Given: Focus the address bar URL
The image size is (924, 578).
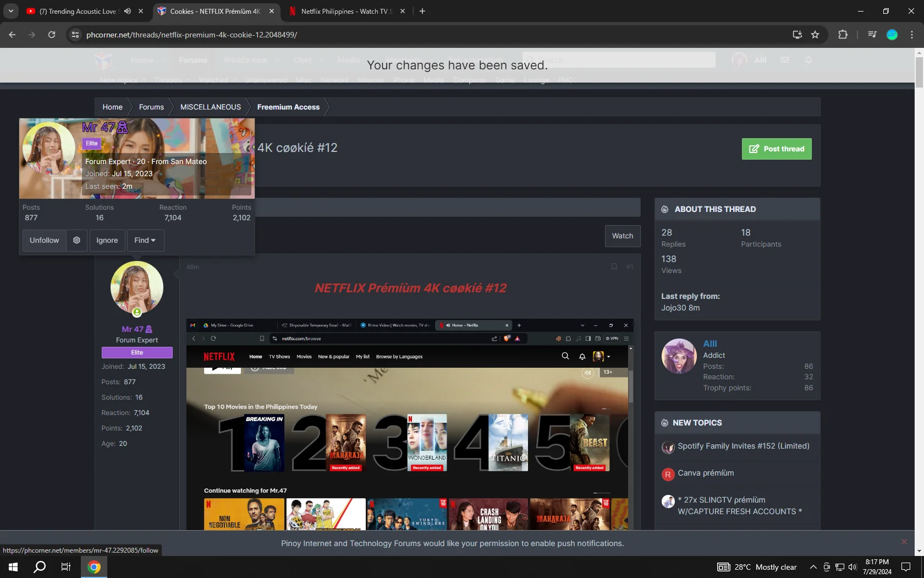Looking at the screenshot, I should pyautogui.click(x=192, y=35).
